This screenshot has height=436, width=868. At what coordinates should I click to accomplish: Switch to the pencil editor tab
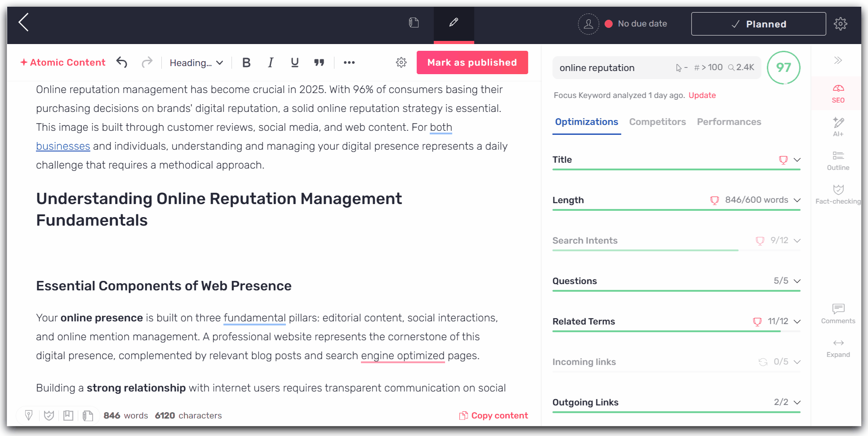click(x=454, y=22)
